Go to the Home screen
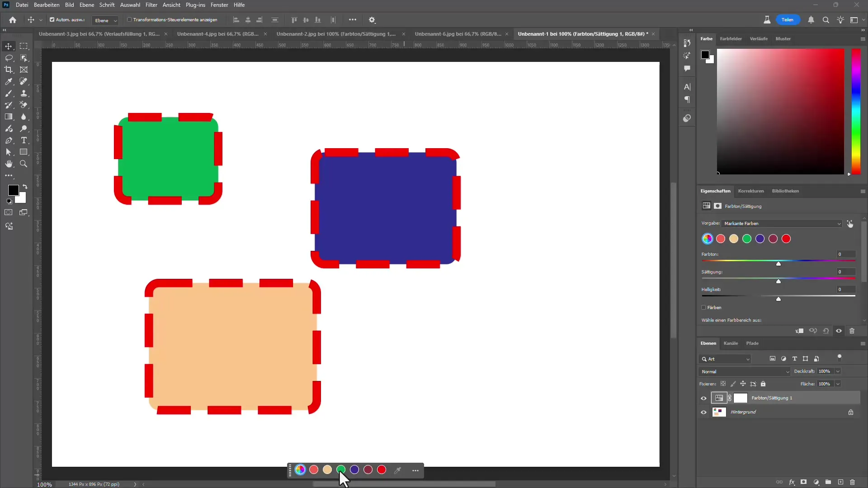868x488 pixels. 13,20
